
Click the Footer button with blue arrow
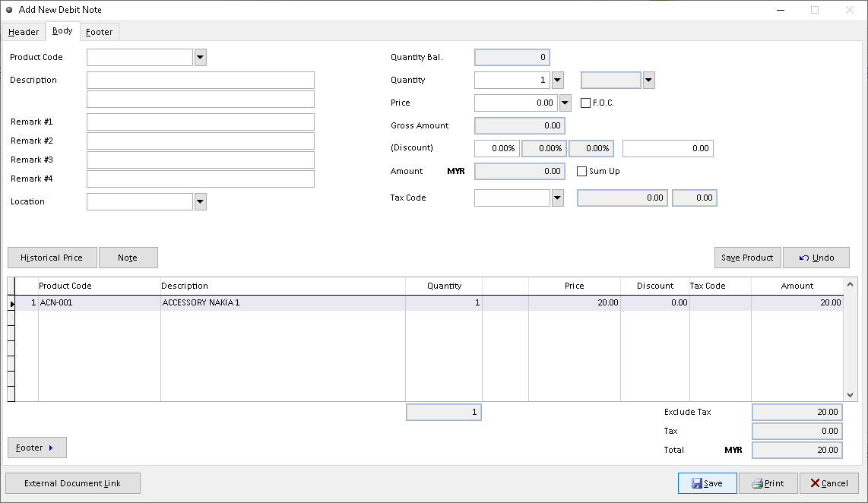(x=37, y=448)
